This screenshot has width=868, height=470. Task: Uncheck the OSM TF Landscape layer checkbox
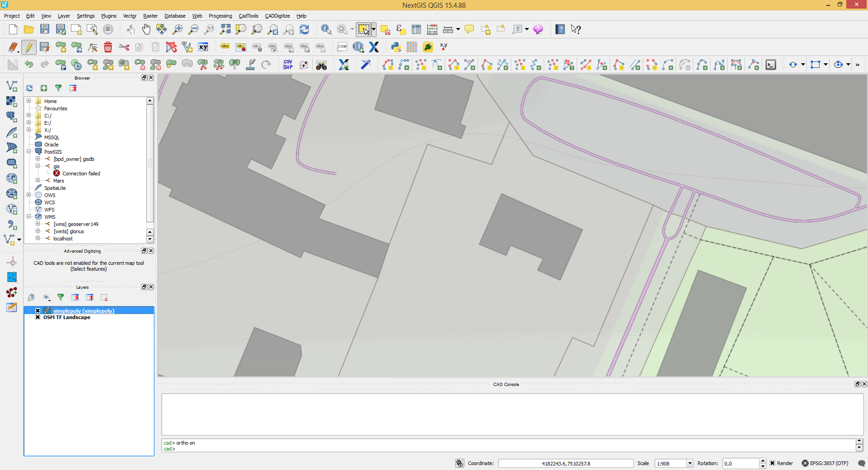pos(38,317)
